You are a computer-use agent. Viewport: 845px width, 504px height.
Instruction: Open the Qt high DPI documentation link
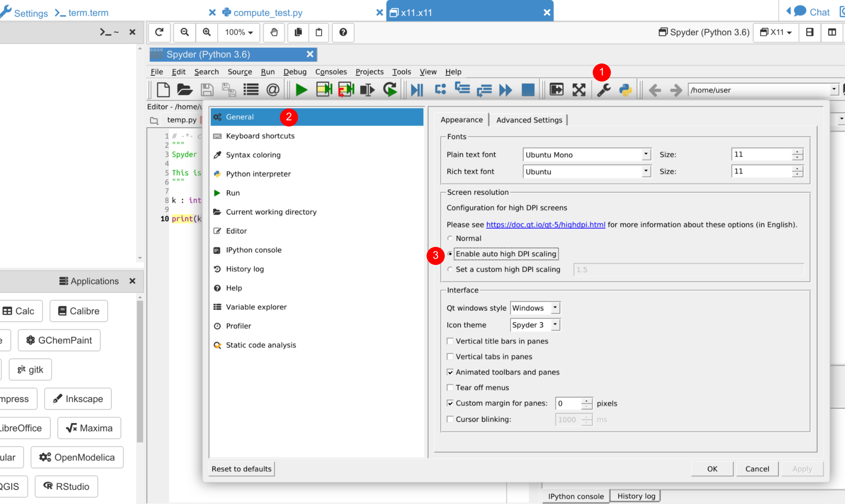click(545, 225)
